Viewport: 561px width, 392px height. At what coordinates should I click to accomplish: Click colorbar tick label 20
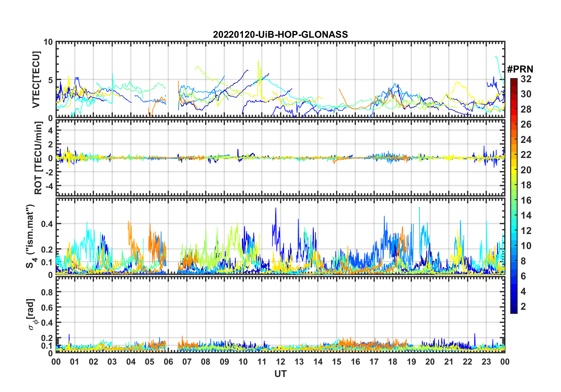coord(526,170)
